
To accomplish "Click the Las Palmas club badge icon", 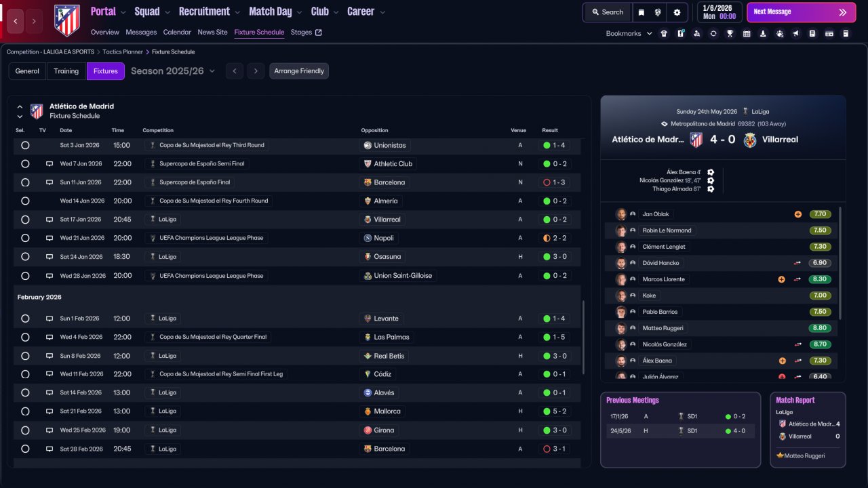I will click(368, 337).
